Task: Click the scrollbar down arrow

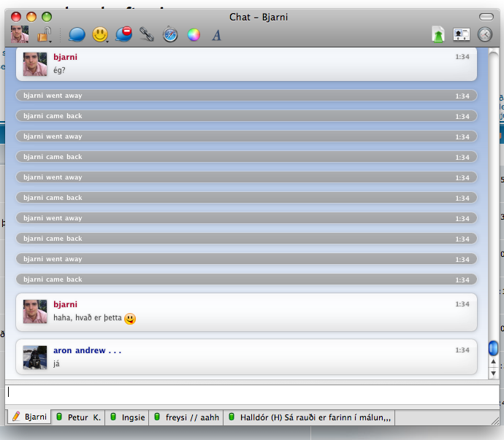Action: pyautogui.click(x=493, y=374)
